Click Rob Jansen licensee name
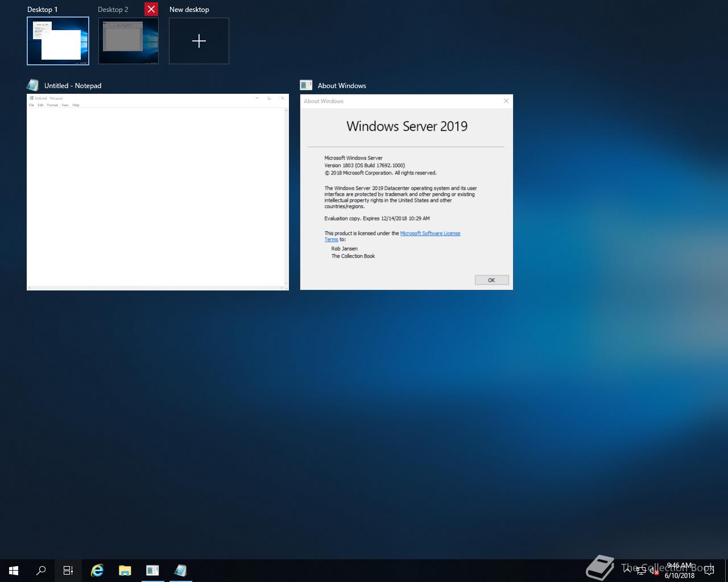This screenshot has width=728, height=582. pos(345,249)
